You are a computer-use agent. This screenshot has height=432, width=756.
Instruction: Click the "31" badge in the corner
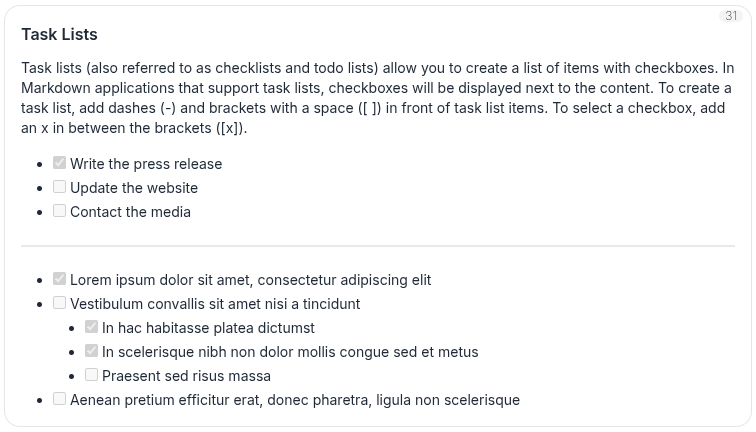coord(729,16)
